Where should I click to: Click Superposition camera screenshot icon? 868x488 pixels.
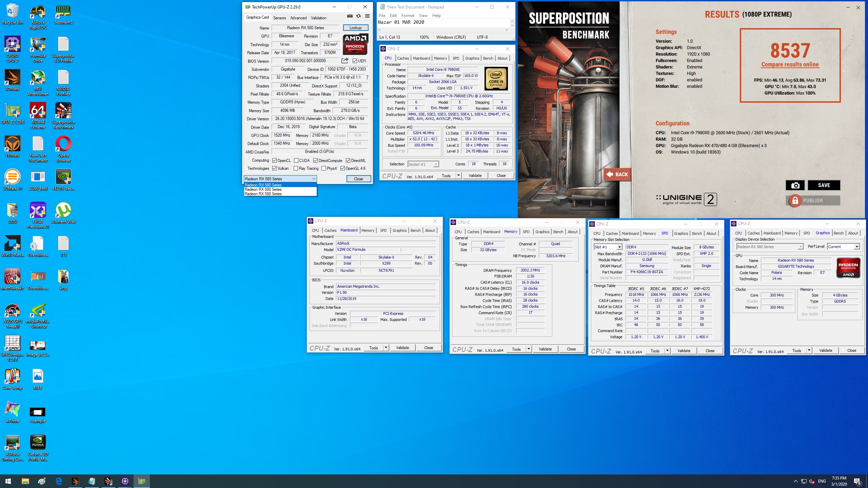point(795,185)
